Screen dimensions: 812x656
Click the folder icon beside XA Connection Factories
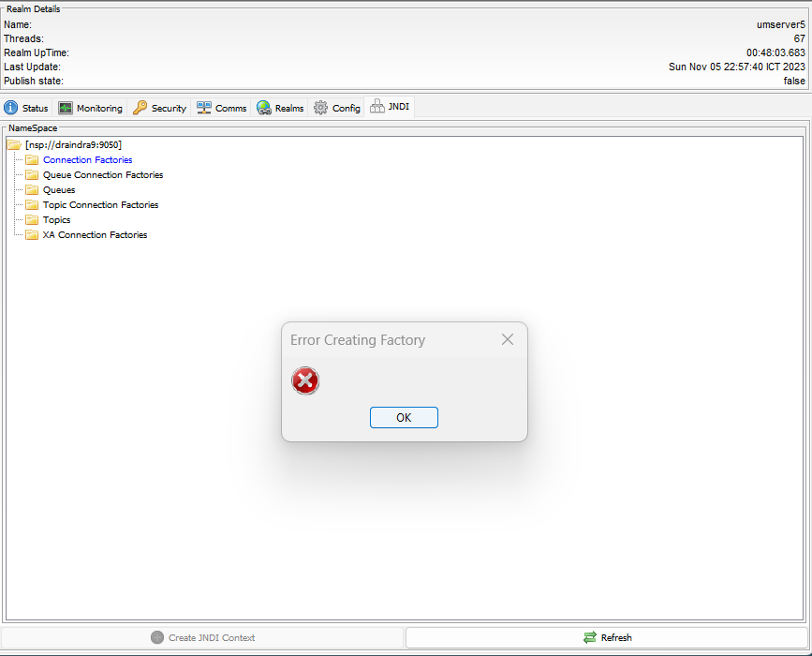pos(32,234)
